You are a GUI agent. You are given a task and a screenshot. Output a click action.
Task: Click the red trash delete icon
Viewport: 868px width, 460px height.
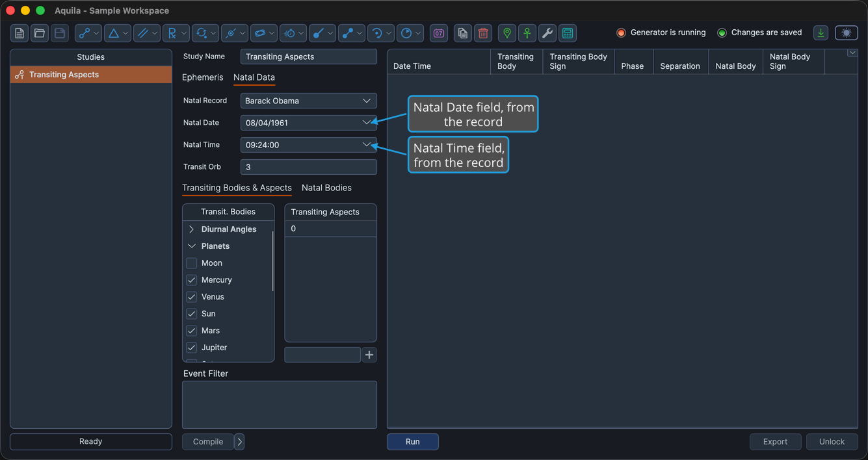[483, 33]
